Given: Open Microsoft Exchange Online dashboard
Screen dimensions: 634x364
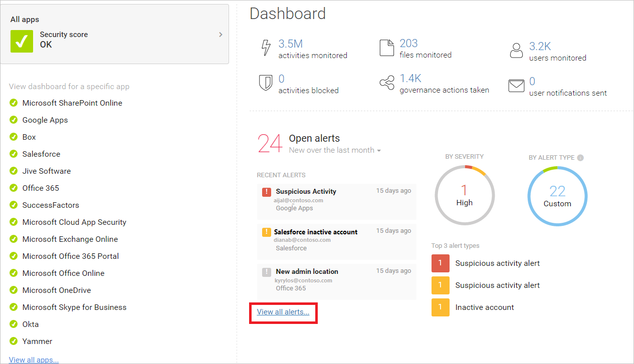Looking at the screenshot, I should click(x=70, y=239).
